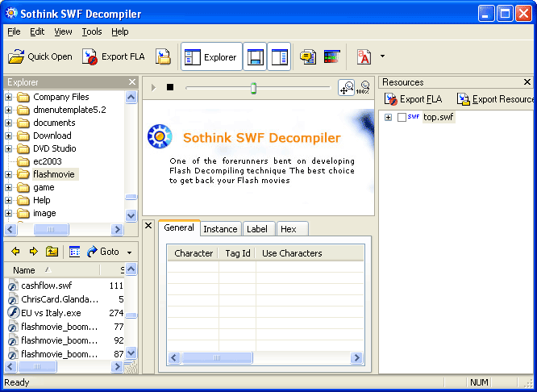Click the Export FLA toolbar button

tap(114, 56)
